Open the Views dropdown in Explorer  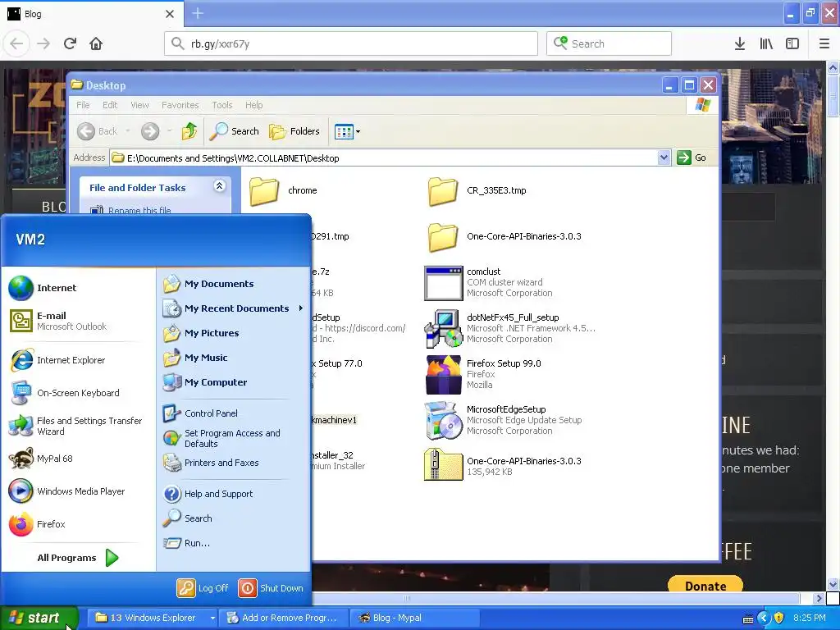point(347,131)
